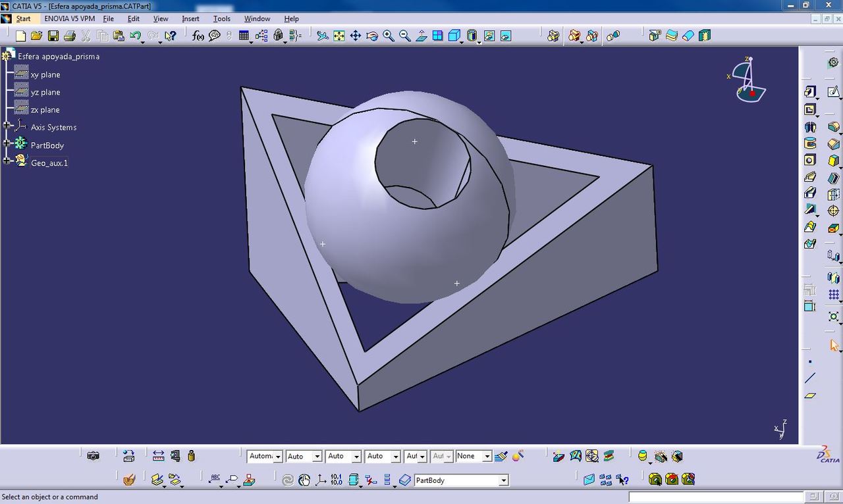
Task: Click the Capture camera icon
Action: pyautogui.click(x=94, y=455)
